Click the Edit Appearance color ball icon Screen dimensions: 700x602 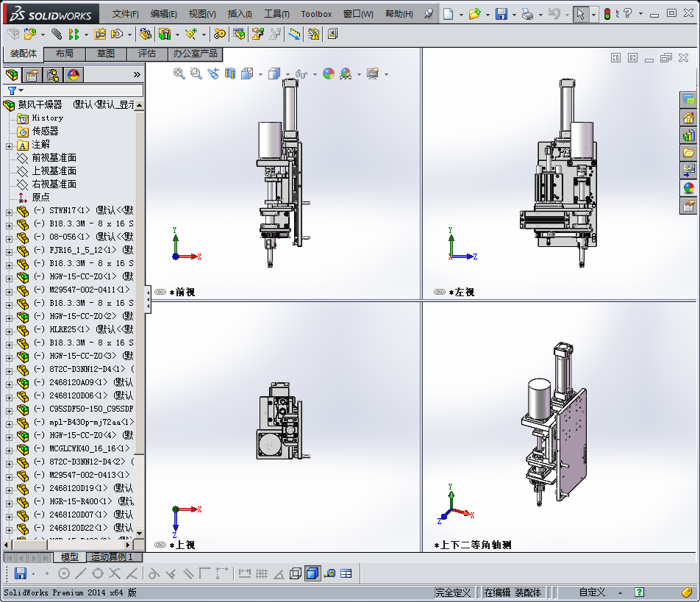point(329,74)
